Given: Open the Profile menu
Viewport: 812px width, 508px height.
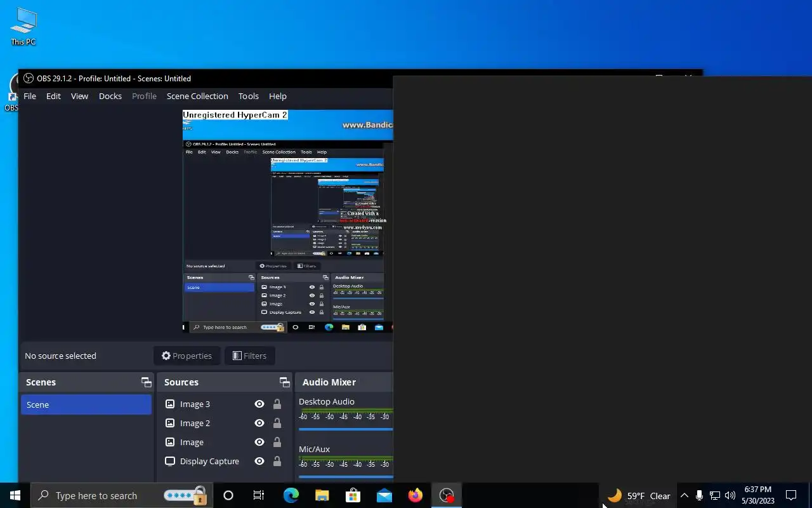Looking at the screenshot, I should (144, 96).
